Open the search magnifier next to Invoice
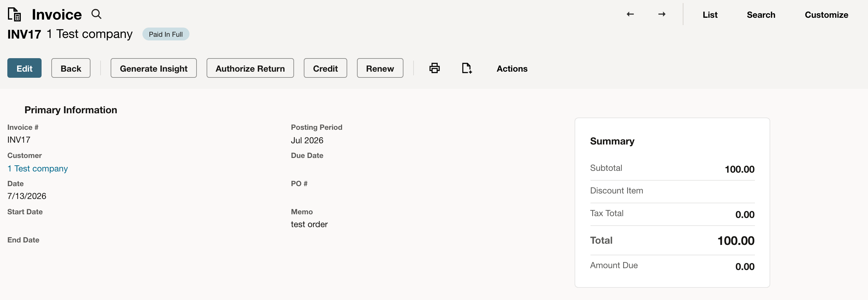 point(96,14)
